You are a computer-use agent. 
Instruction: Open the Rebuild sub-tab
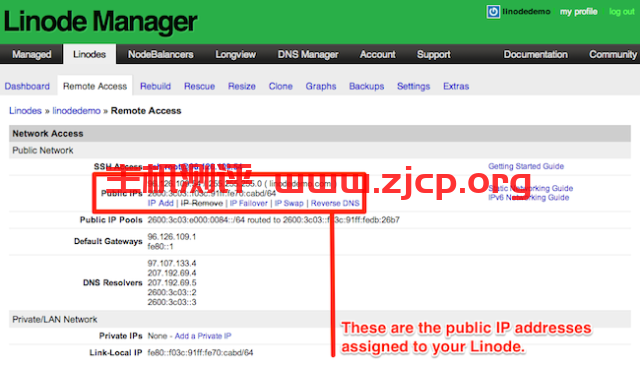pos(155,86)
